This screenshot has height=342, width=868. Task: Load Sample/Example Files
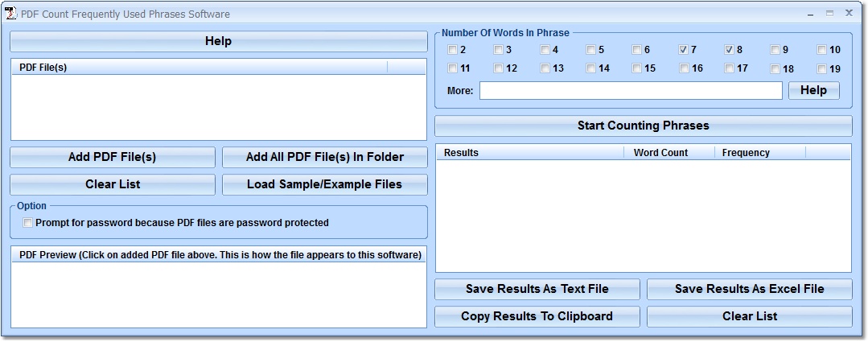click(x=325, y=185)
